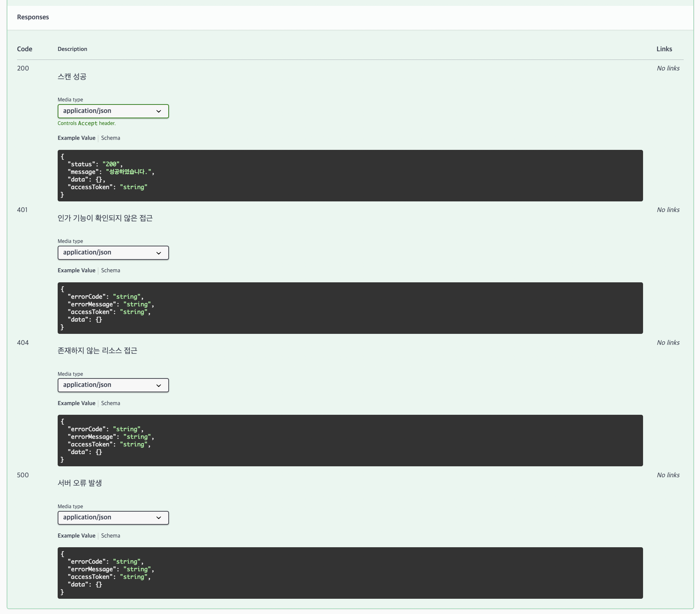700x614 pixels.
Task: Click the Responses section header
Action: pyautogui.click(x=33, y=17)
